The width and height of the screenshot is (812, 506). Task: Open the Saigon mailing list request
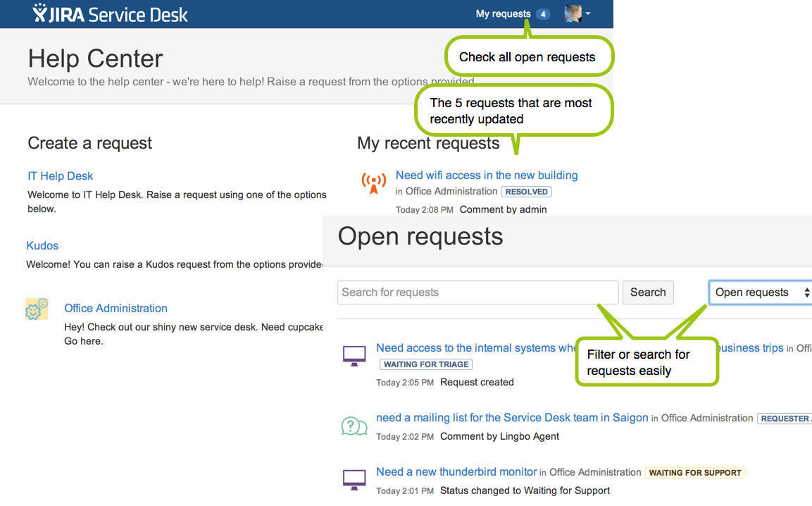(x=512, y=418)
